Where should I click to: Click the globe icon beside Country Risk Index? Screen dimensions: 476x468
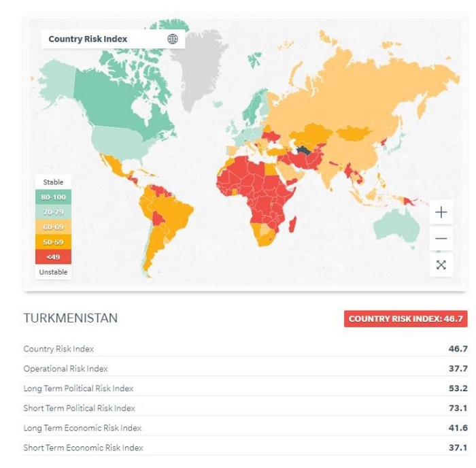[x=173, y=39]
